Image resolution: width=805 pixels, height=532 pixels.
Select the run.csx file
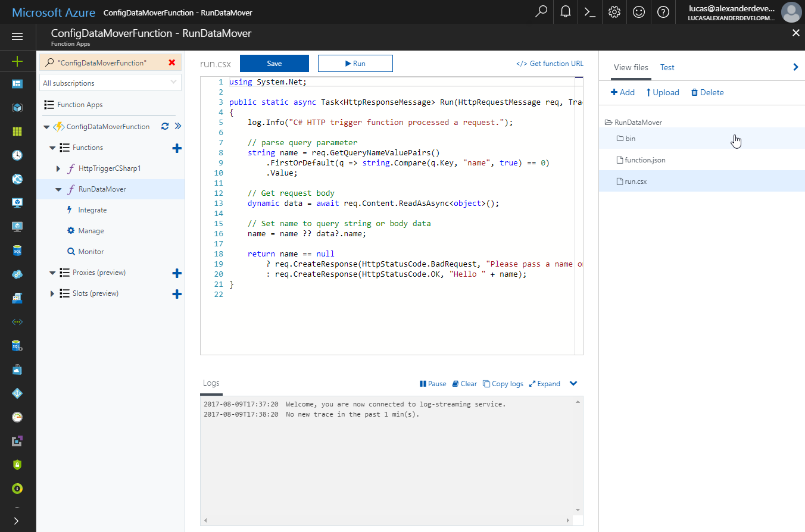click(x=701, y=181)
